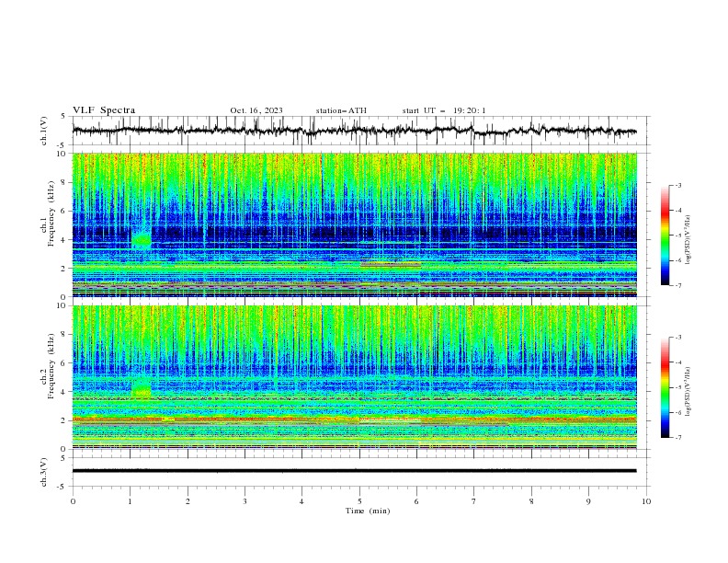Screen dimensions: 728x563
Task: Click the 'station=ATH' label
Action: coord(341,110)
